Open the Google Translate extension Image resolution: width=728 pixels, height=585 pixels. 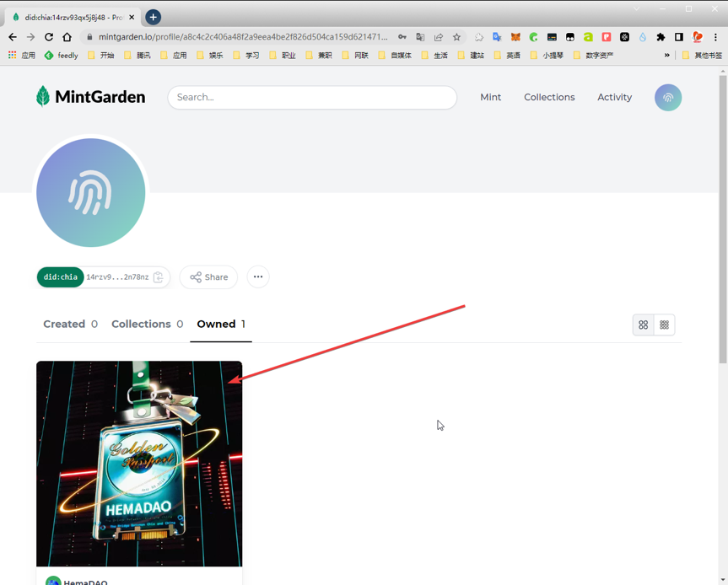[x=497, y=37]
